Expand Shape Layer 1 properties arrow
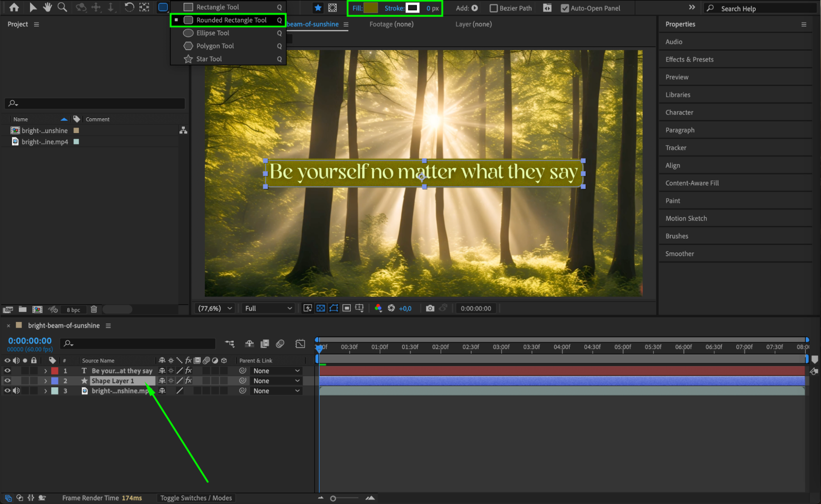The width and height of the screenshot is (821, 504). coord(46,381)
